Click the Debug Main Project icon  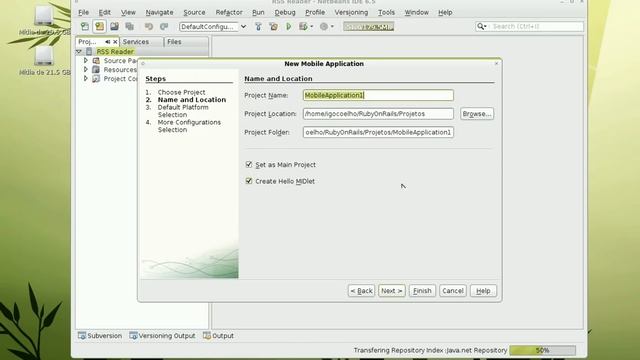click(303, 27)
